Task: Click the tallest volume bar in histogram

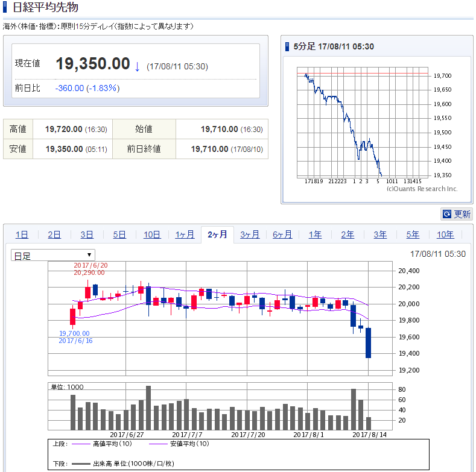Action: tap(148, 407)
